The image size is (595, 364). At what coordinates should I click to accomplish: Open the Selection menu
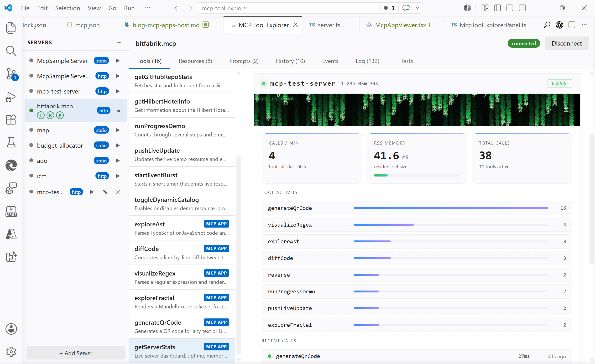(68, 8)
